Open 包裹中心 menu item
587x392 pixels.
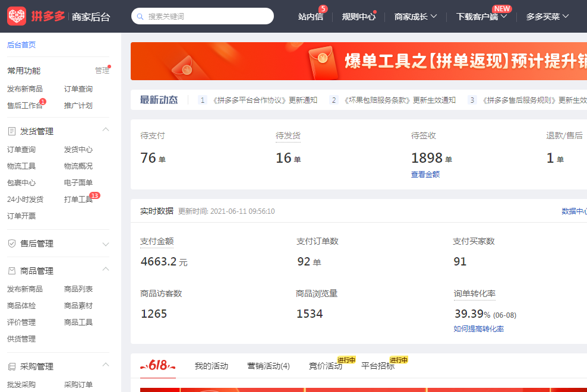point(21,183)
